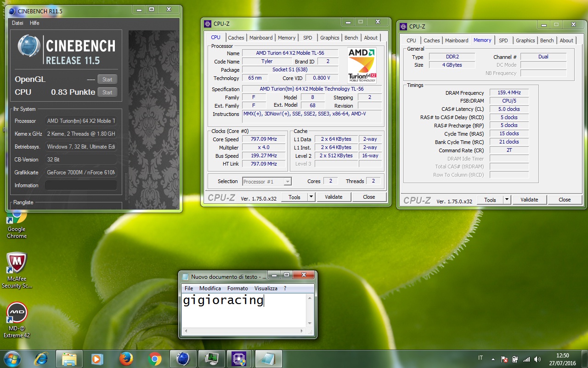588x368 pixels.
Task: Open Windows Explorer folder icon in taskbar
Action: [69, 359]
